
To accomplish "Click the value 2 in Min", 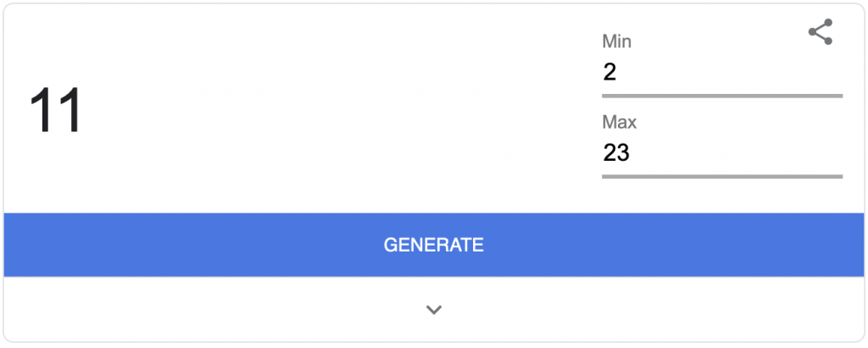I will pyautogui.click(x=610, y=73).
